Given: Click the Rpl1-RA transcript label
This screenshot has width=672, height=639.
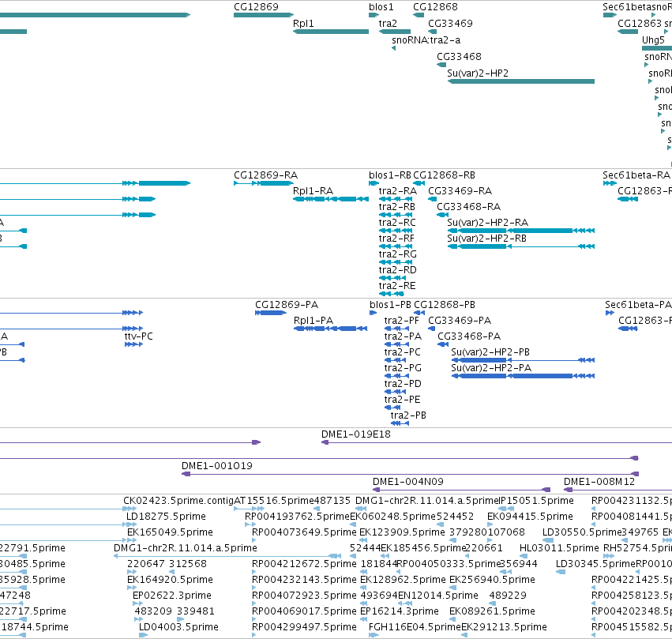Looking at the screenshot, I should click(x=313, y=191).
